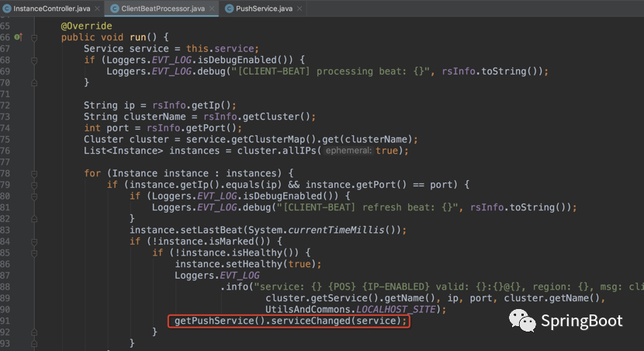Click the class icon on ClientBeatProcessor.java tab
Screen dimensions: 644x351
click(115, 9)
